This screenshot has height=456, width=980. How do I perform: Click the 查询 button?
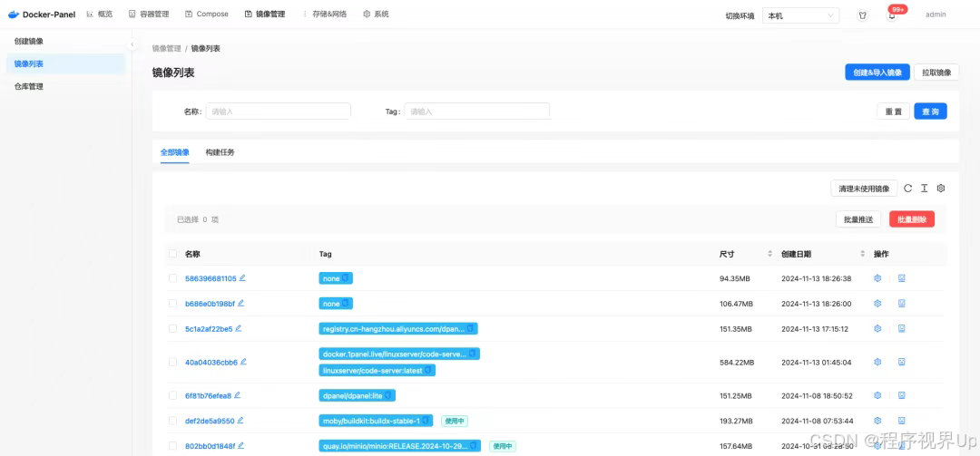tap(931, 112)
